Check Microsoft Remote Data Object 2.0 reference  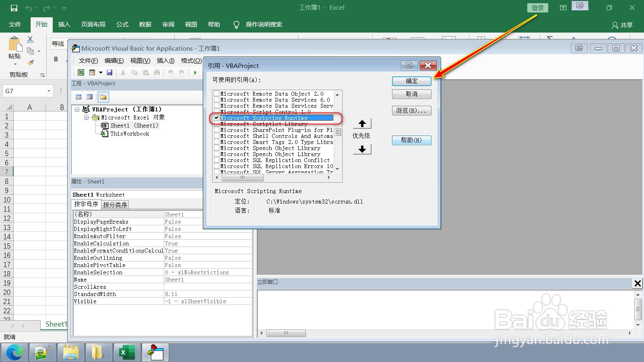tap(217, 94)
